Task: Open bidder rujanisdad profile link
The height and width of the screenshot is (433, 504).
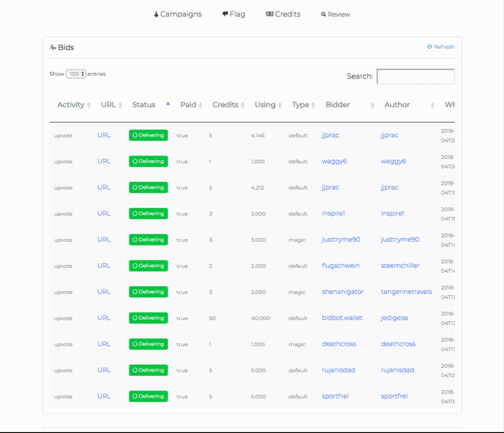Action: pos(338,370)
